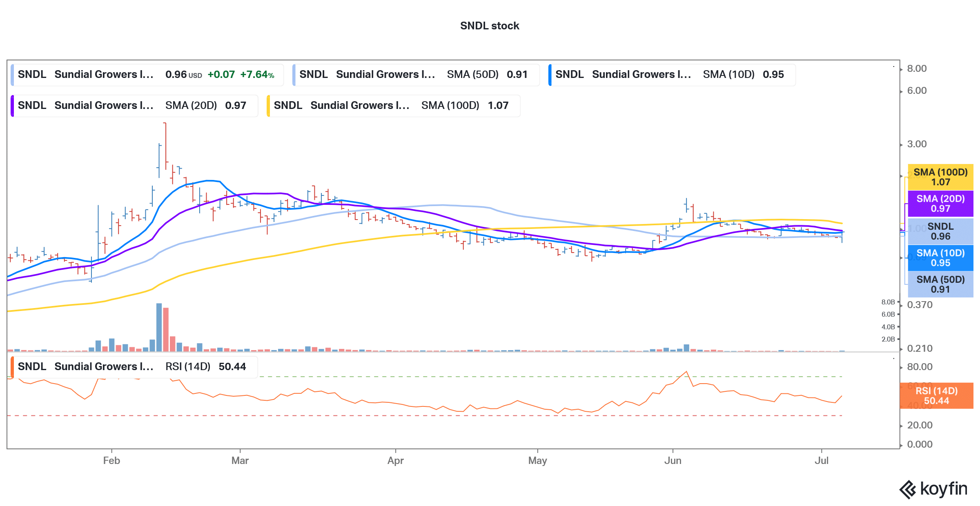Select the SMA (20D) 0.97 legend box

click(134, 106)
